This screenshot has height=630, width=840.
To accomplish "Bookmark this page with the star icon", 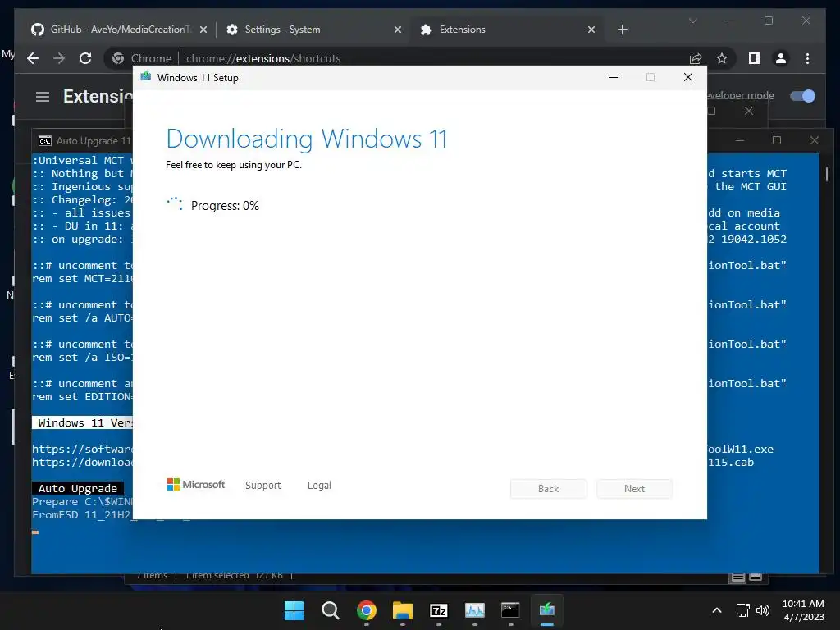I will (722, 58).
